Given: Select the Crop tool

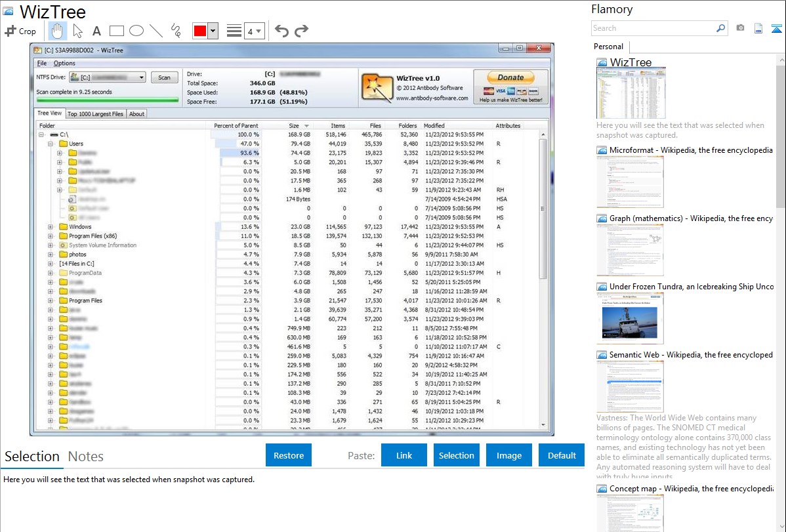Looking at the screenshot, I should pos(20,31).
